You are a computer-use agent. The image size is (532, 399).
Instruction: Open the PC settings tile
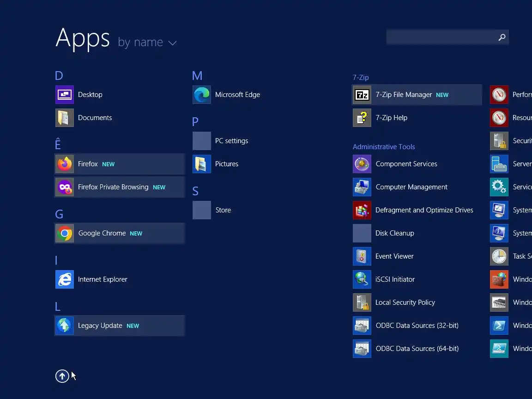(x=201, y=141)
